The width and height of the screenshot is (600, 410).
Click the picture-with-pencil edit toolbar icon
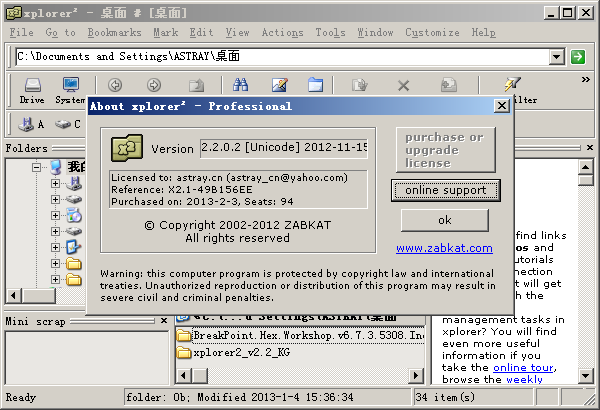pos(280,85)
